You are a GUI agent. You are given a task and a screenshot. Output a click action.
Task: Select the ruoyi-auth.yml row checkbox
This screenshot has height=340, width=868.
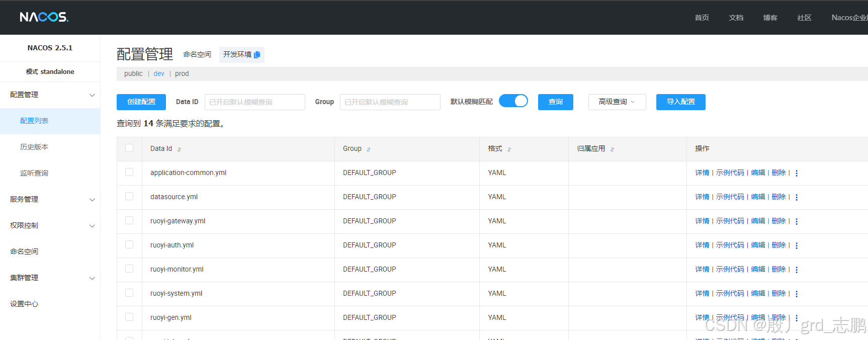click(x=129, y=244)
